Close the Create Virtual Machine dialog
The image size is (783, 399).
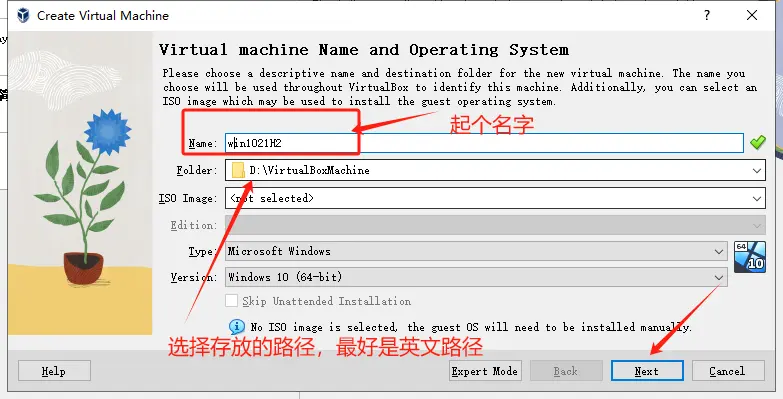pos(752,15)
